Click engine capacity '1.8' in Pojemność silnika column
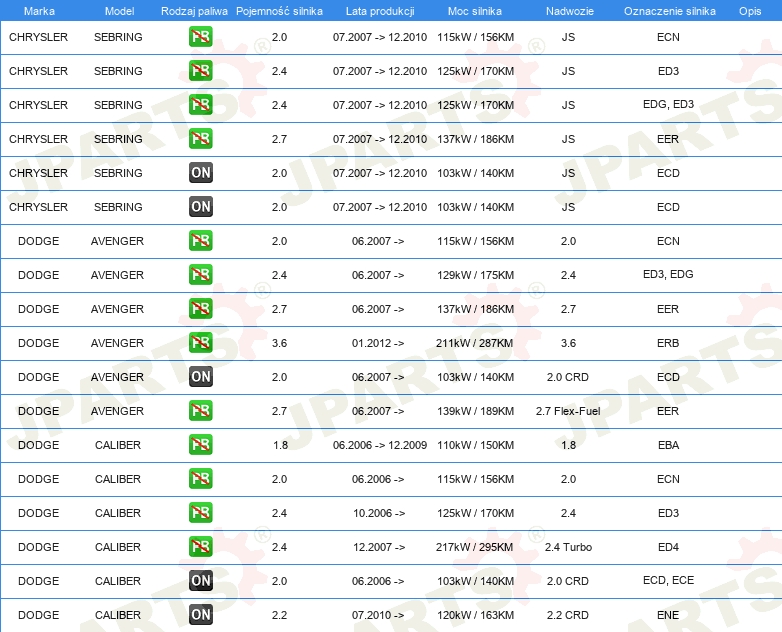The width and height of the screenshot is (782, 632). click(x=280, y=445)
